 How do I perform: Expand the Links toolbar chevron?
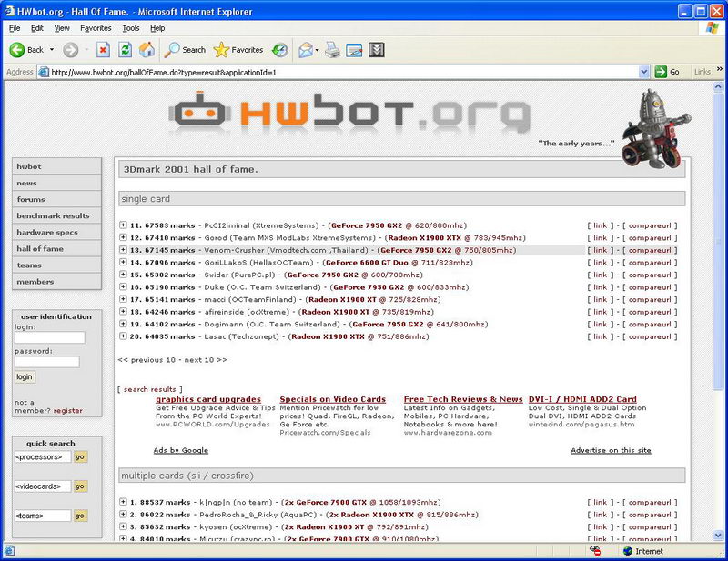720,69
